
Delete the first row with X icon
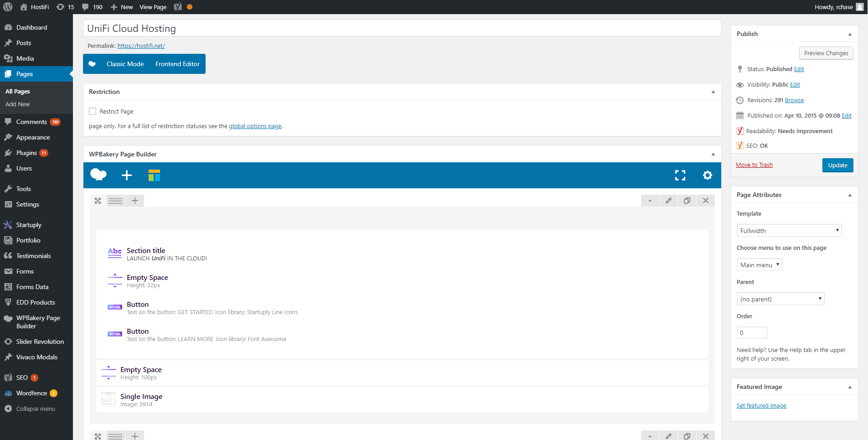click(x=706, y=201)
